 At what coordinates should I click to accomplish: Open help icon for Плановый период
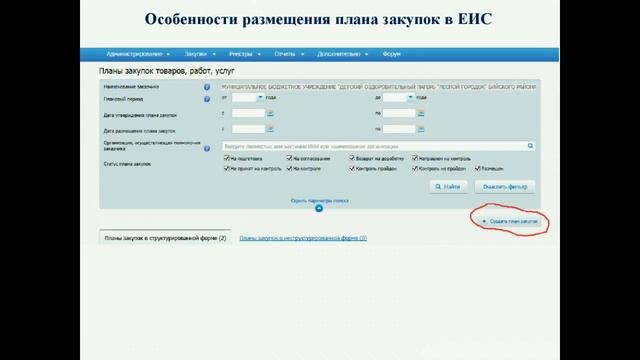(207, 99)
